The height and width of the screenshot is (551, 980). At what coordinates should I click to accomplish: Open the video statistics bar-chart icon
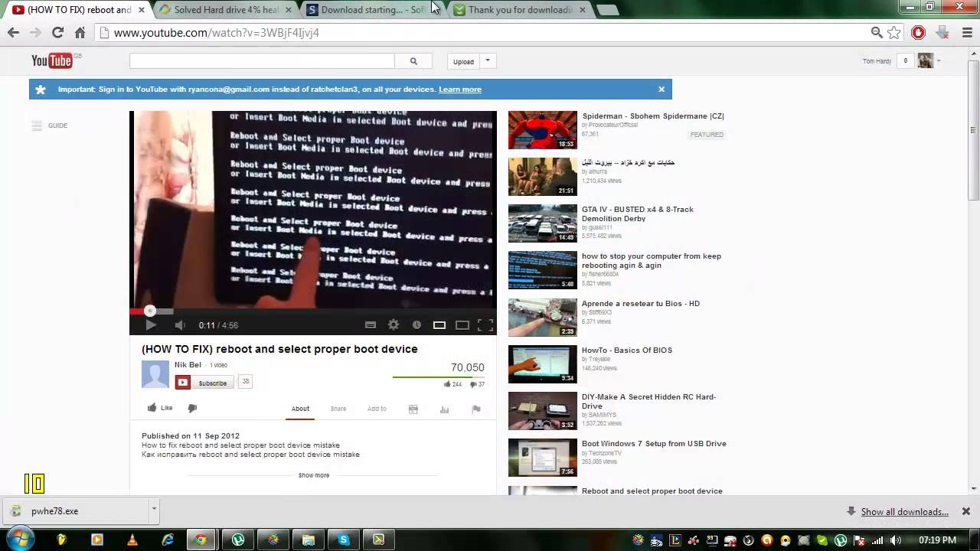444,409
